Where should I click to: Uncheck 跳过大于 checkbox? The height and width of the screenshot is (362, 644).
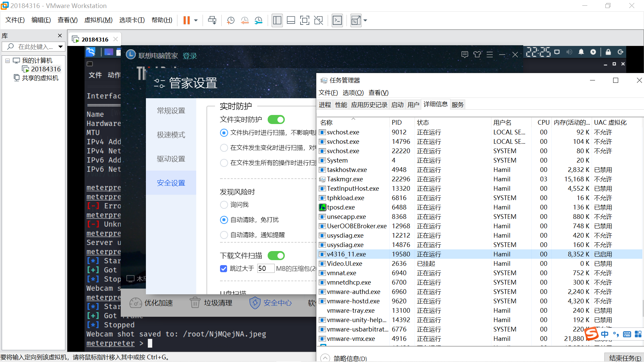tap(224, 268)
